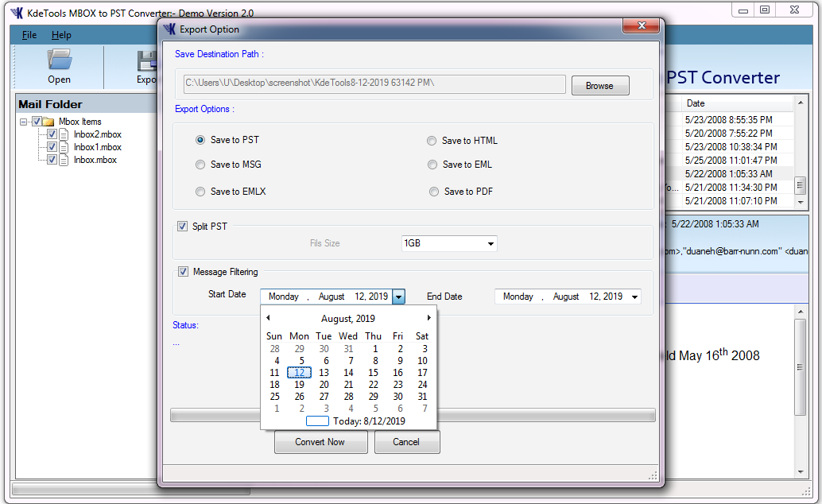Collapse the Mbox Items tree node
Viewport: 822px width, 504px height.
click(x=24, y=122)
